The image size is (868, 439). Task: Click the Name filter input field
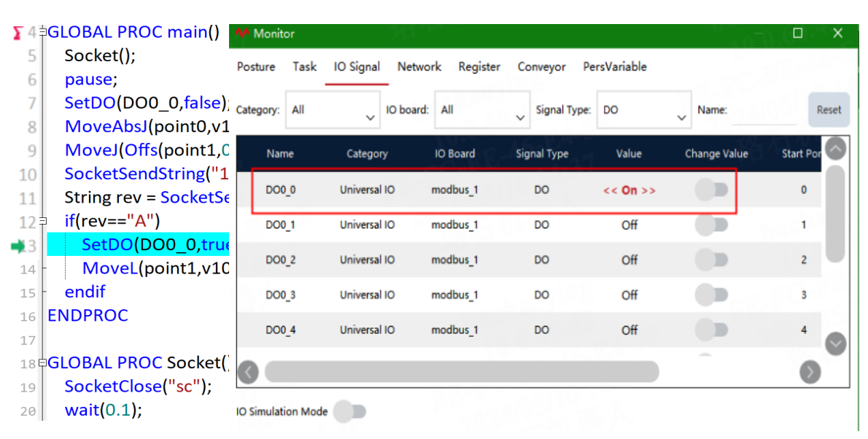click(x=764, y=111)
